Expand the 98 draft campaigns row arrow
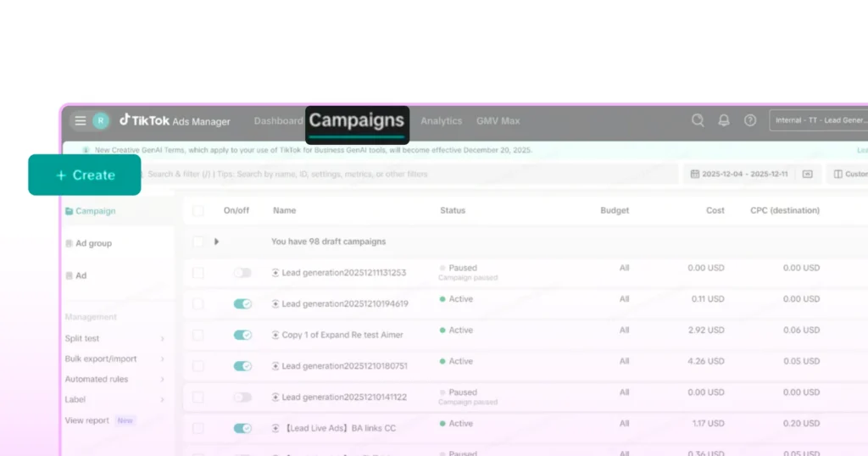This screenshot has height=456, width=868. (x=216, y=242)
